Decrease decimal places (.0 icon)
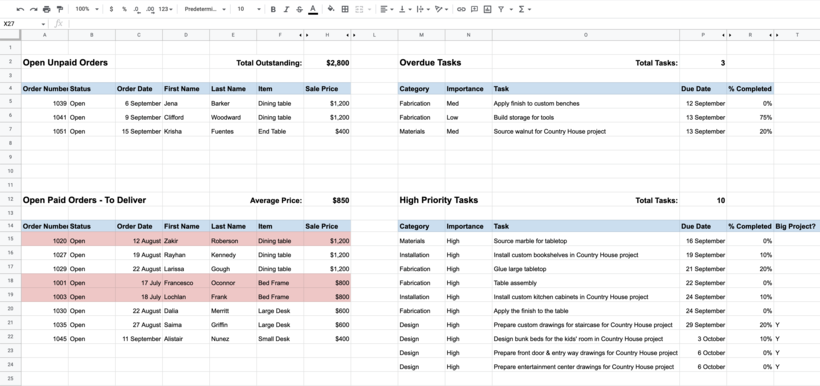The height and width of the screenshot is (386, 820). click(136, 9)
